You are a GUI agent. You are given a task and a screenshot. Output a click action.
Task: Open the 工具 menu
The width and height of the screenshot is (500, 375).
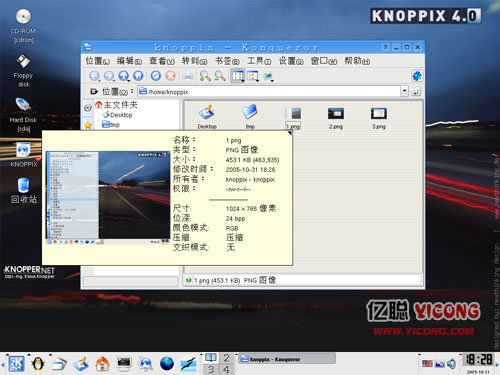click(x=259, y=61)
